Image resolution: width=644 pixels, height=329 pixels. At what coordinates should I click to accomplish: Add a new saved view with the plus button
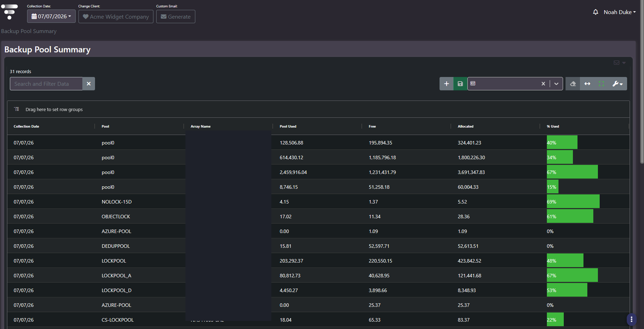447,84
